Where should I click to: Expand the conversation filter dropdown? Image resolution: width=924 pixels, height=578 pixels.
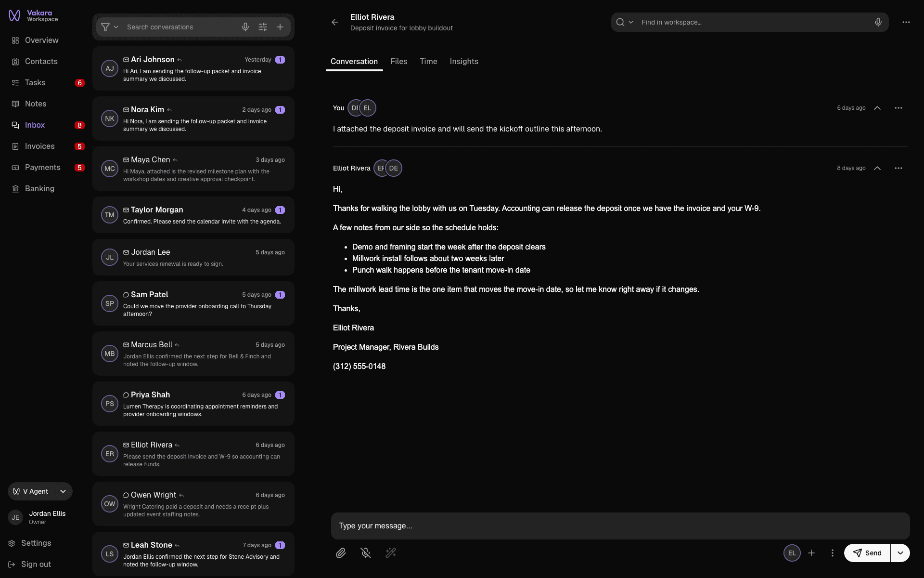(110, 27)
